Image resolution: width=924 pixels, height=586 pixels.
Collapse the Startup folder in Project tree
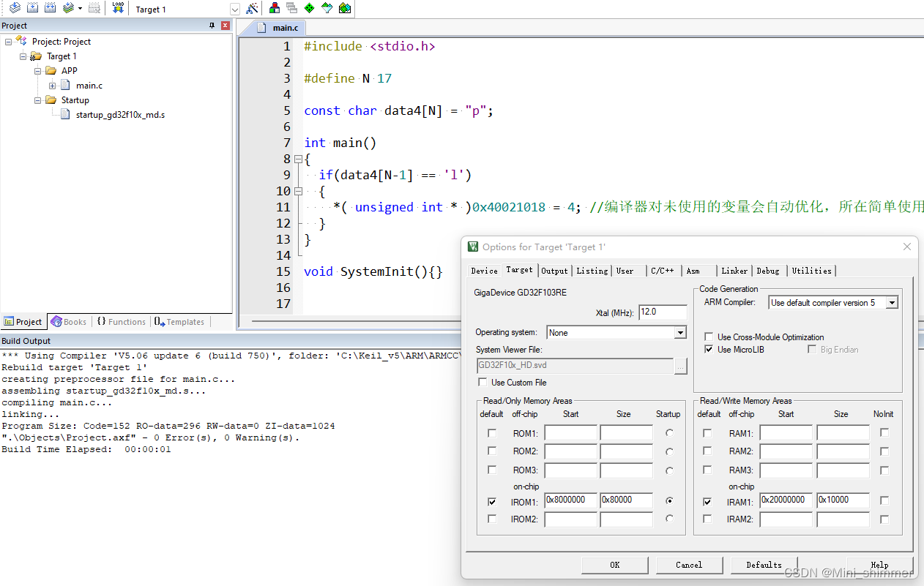pyautogui.click(x=38, y=99)
